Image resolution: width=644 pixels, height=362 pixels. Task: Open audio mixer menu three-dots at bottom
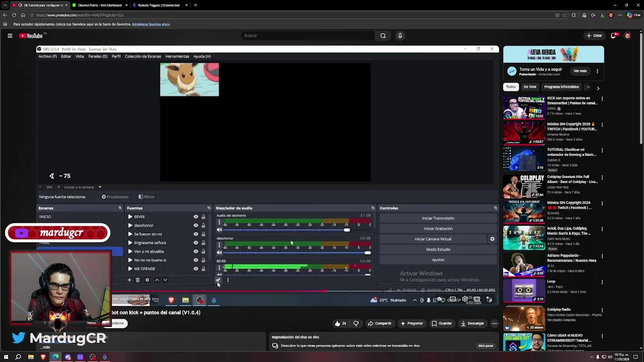[227, 280]
